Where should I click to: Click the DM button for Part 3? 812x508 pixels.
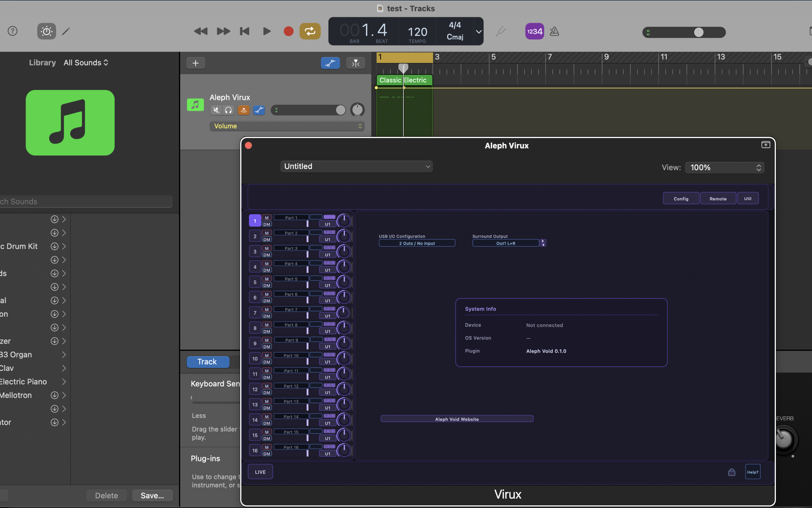click(267, 255)
